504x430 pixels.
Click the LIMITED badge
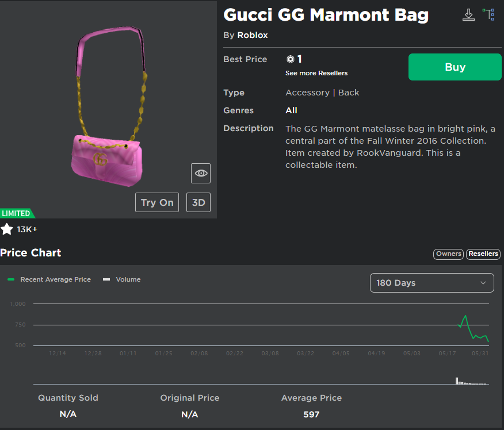(x=17, y=213)
